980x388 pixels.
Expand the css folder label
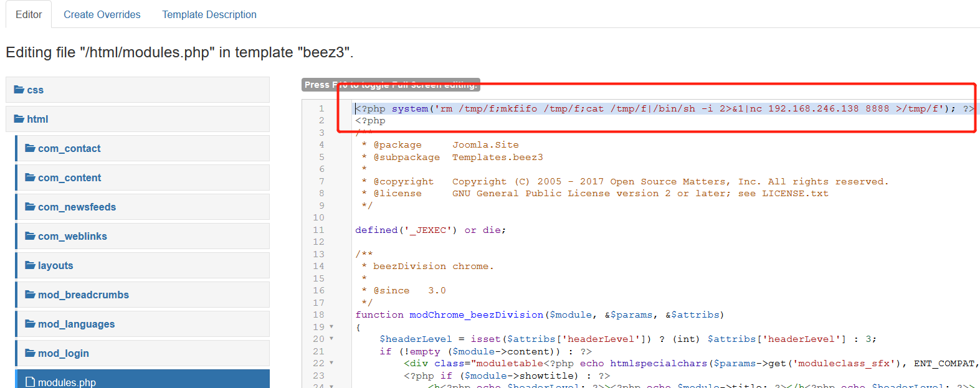click(36, 90)
